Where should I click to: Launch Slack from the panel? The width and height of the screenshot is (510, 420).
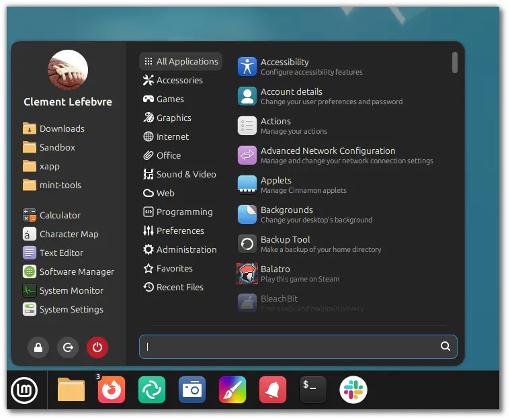click(353, 390)
